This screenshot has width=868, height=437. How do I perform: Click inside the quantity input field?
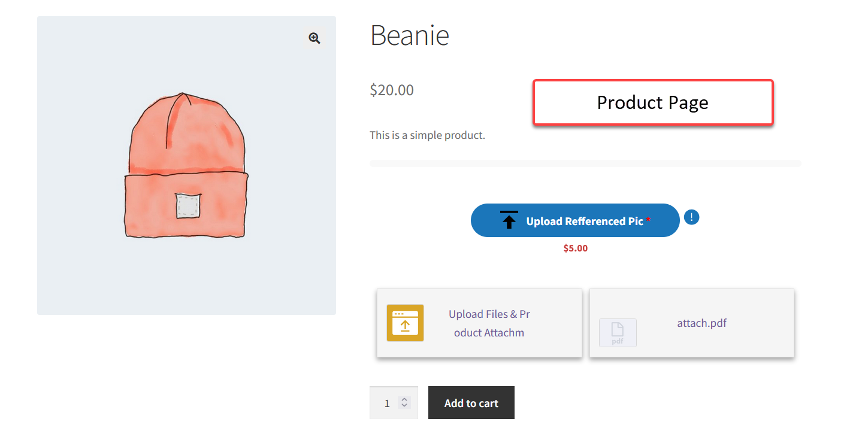[387, 402]
